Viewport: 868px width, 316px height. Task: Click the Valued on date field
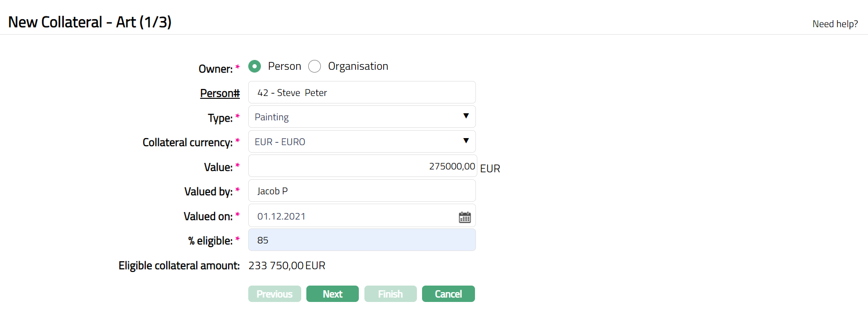click(351, 216)
